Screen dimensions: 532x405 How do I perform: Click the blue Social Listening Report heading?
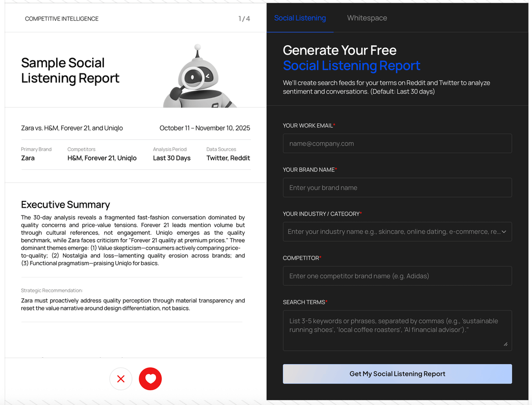[352, 65]
